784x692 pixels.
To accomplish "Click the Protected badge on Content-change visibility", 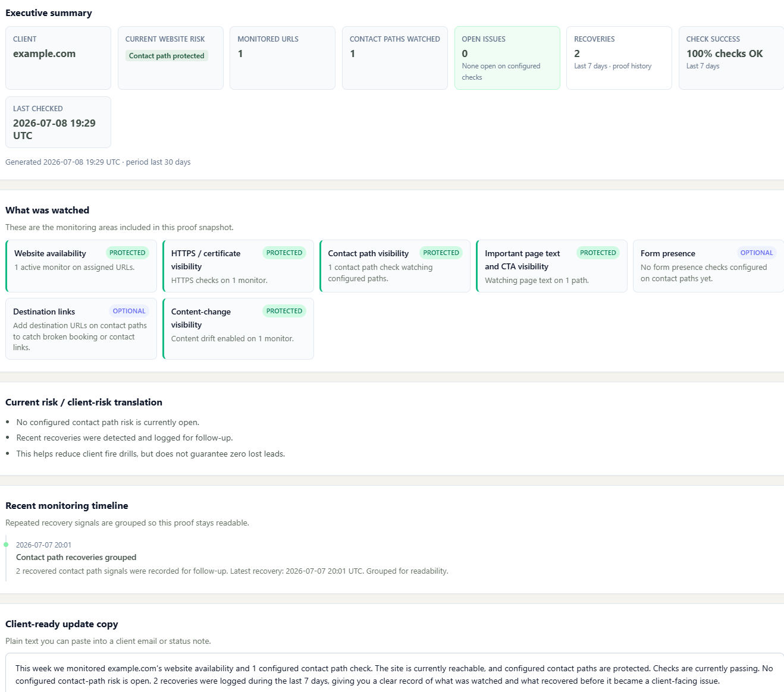I will point(284,311).
